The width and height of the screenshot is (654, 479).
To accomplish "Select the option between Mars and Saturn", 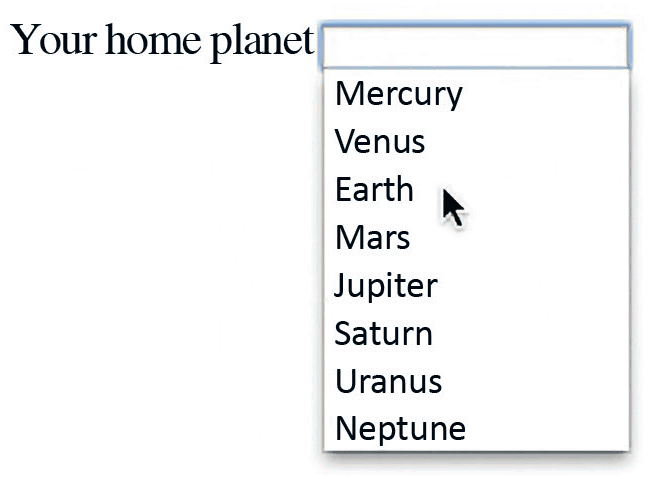I will pyautogui.click(x=385, y=285).
